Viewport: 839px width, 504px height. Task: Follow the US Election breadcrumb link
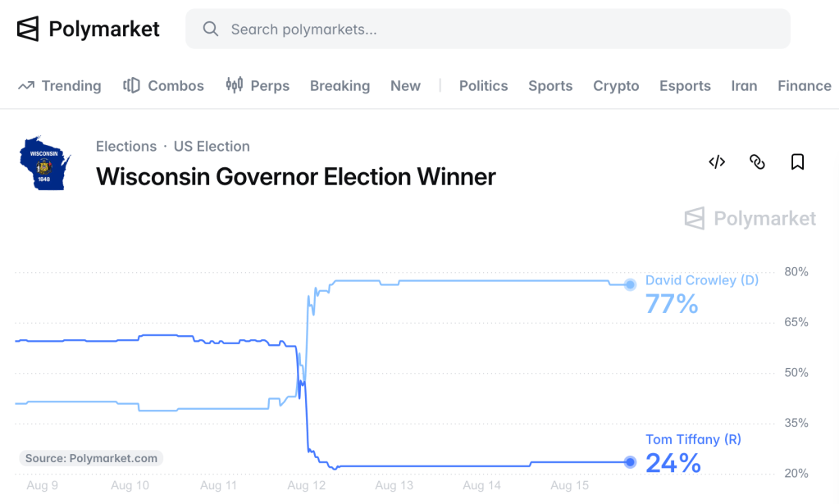[212, 147]
